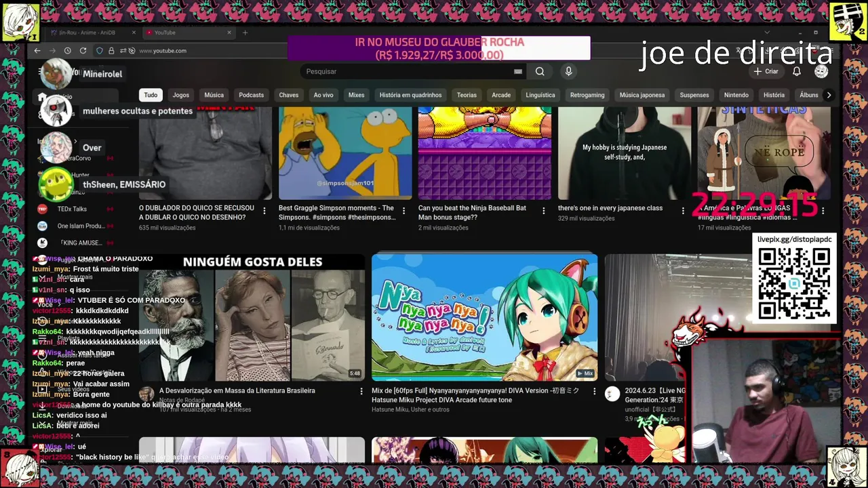Open the YouTube account avatar menu
This screenshot has width=868, height=488.
[x=821, y=71]
